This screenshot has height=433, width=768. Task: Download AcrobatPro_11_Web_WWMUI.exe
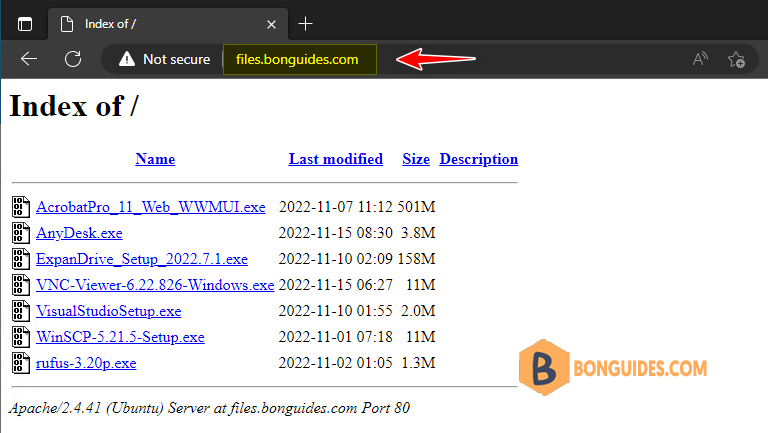tap(151, 207)
